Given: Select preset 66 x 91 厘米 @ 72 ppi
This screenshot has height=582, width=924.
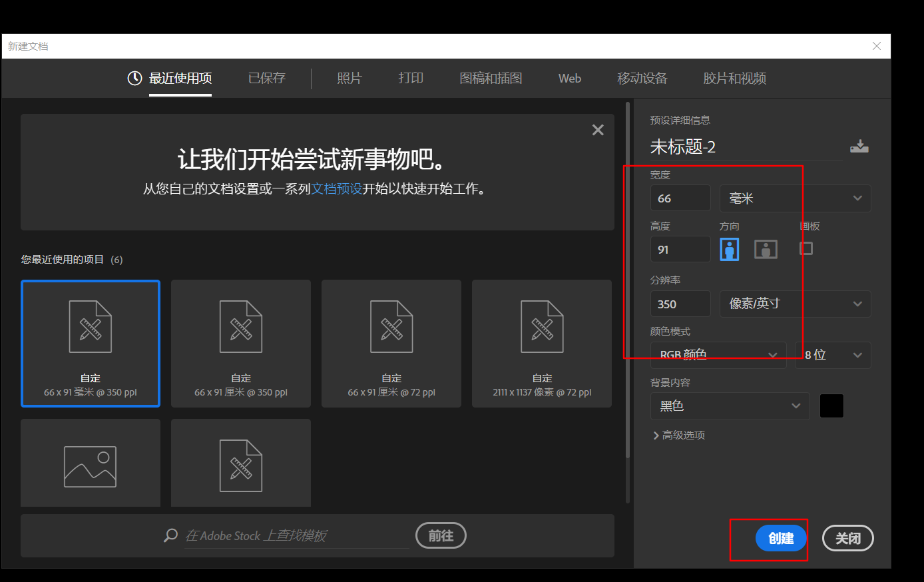Looking at the screenshot, I should tap(391, 343).
